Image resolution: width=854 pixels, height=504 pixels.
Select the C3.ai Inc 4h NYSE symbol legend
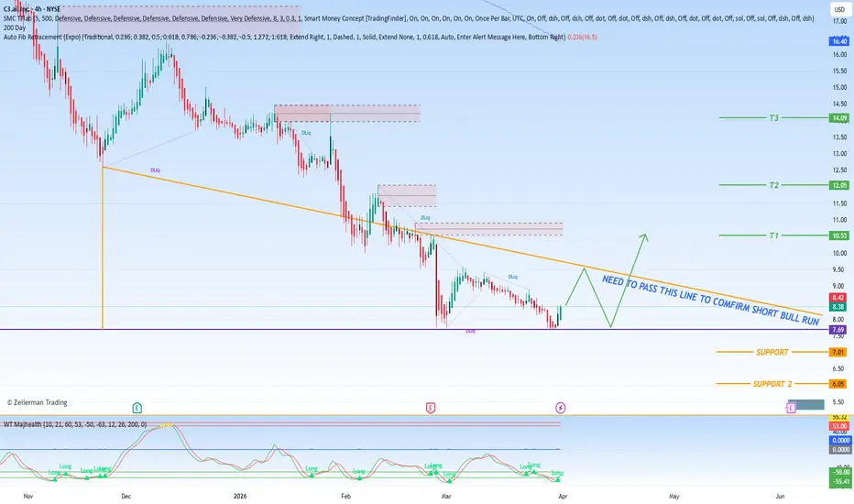[31, 9]
